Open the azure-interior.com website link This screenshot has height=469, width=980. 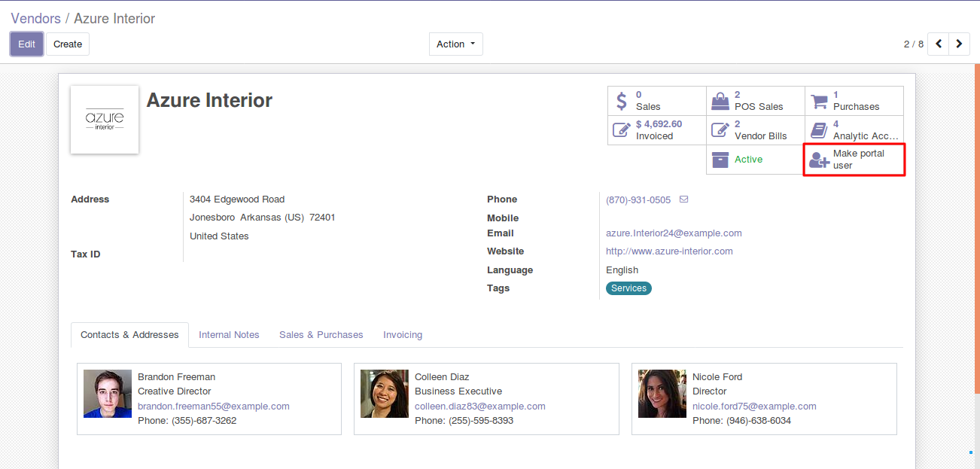(668, 251)
